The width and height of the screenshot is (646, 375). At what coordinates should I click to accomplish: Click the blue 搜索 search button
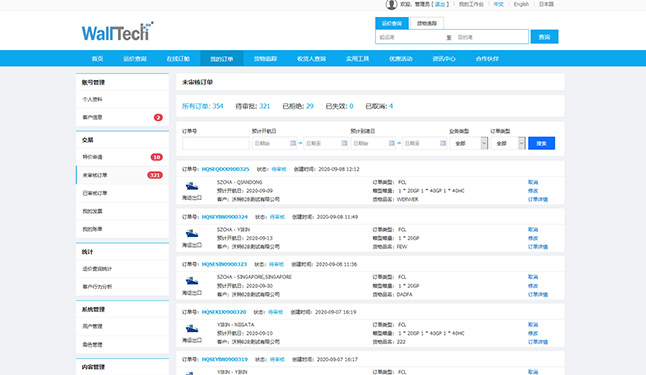(x=541, y=143)
